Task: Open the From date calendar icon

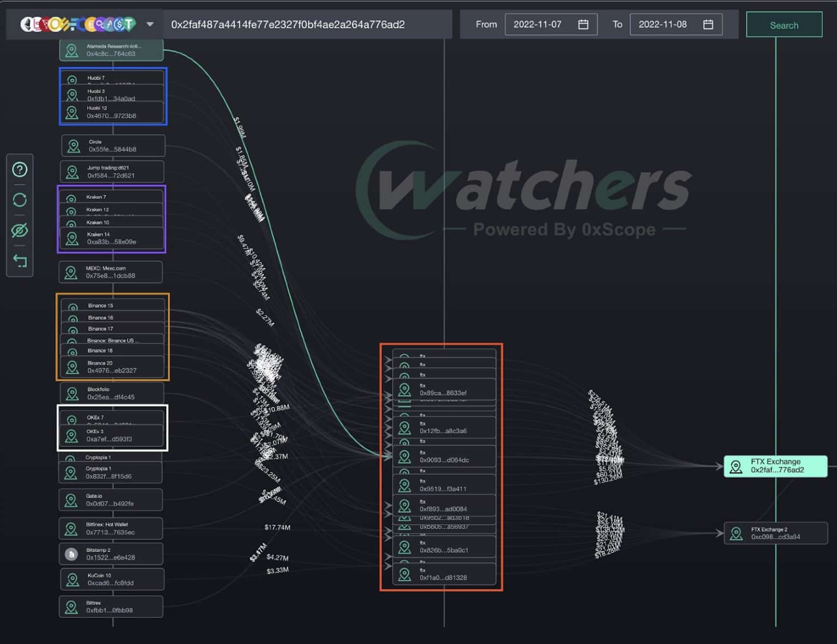Action: tap(583, 25)
